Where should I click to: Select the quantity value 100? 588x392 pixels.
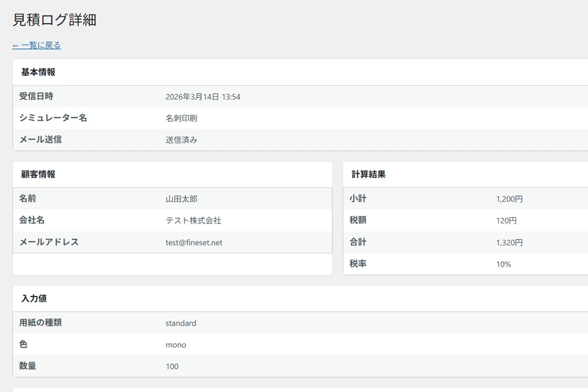point(172,367)
